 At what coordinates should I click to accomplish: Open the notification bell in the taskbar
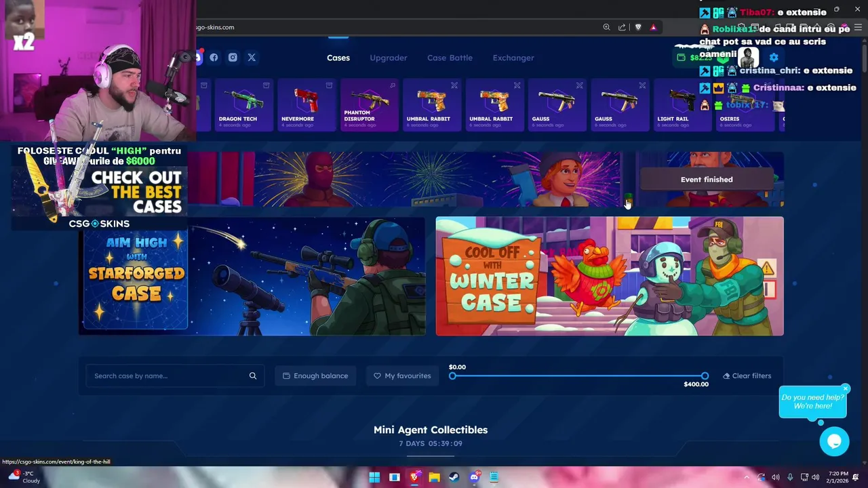(856, 477)
